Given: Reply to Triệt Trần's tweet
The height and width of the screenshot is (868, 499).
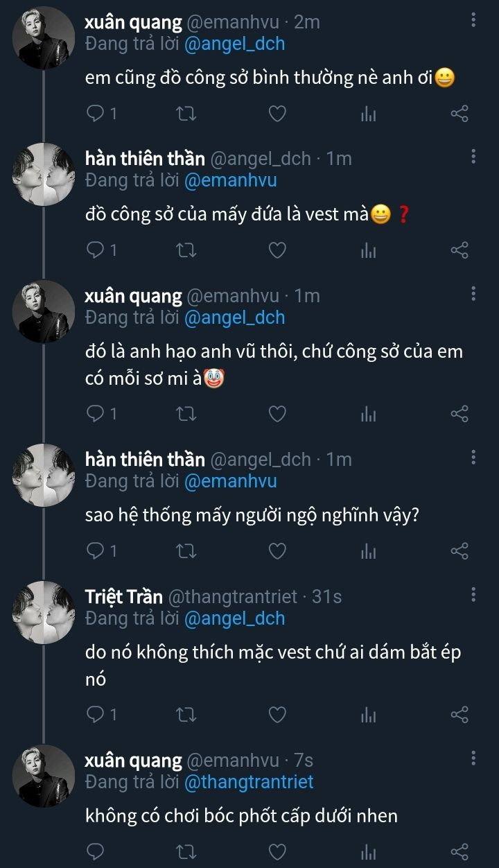Looking at the screenshot, I should coord(95,713).
